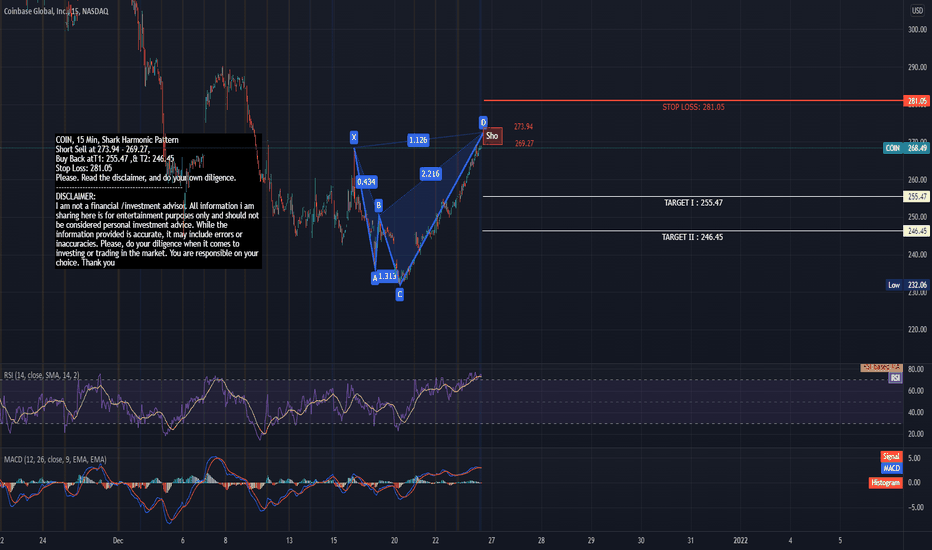Click the 269.27 entry price text
This screenshot has height=550, width=932.
[524, 143]
